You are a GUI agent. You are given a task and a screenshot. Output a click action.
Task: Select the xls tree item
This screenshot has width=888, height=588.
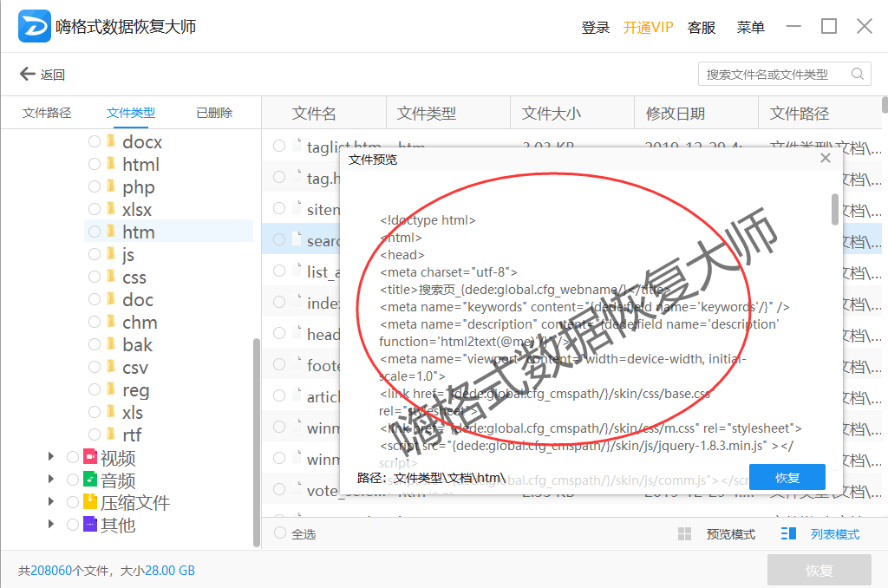click(132, 412)
